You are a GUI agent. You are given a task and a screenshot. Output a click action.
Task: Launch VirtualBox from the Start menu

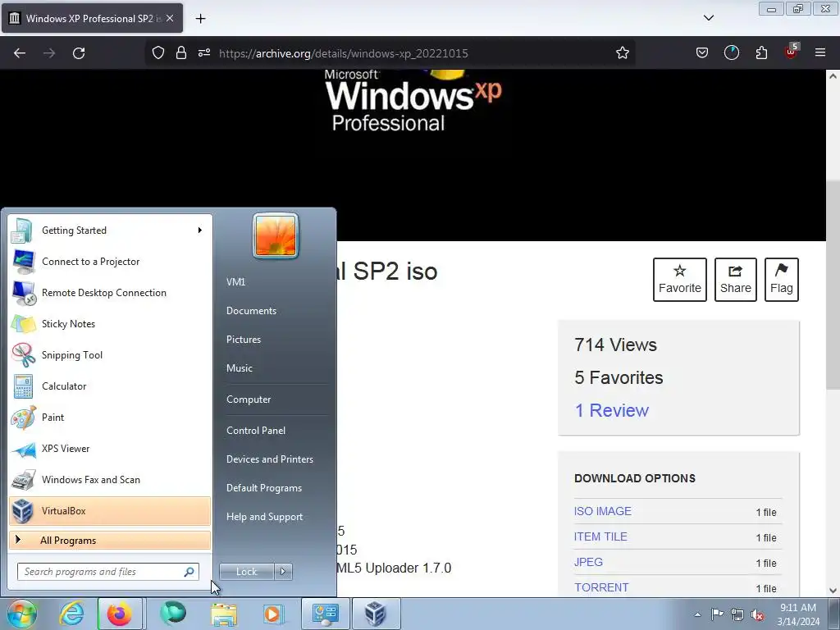pyautogui.click(x=110, y=510)
